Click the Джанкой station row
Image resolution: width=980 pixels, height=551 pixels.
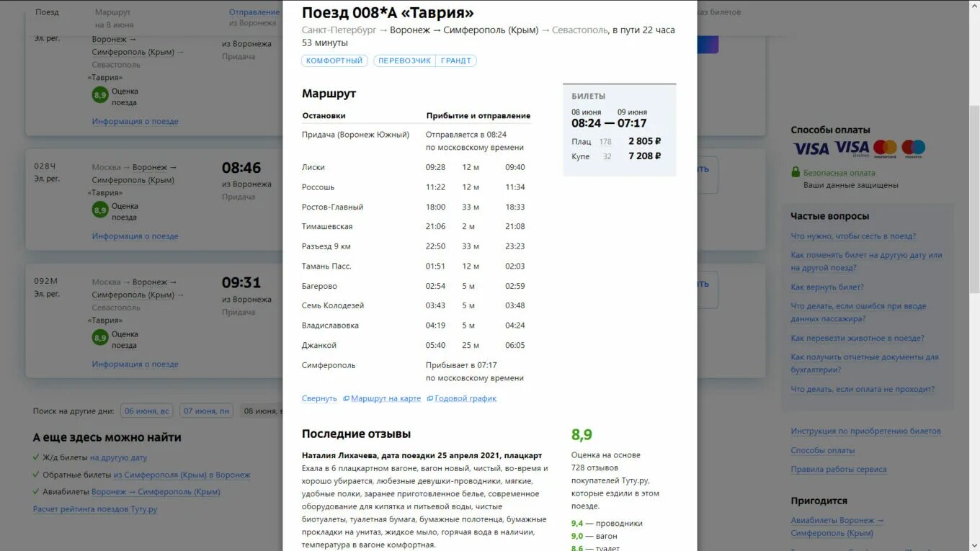coord(416,346)
